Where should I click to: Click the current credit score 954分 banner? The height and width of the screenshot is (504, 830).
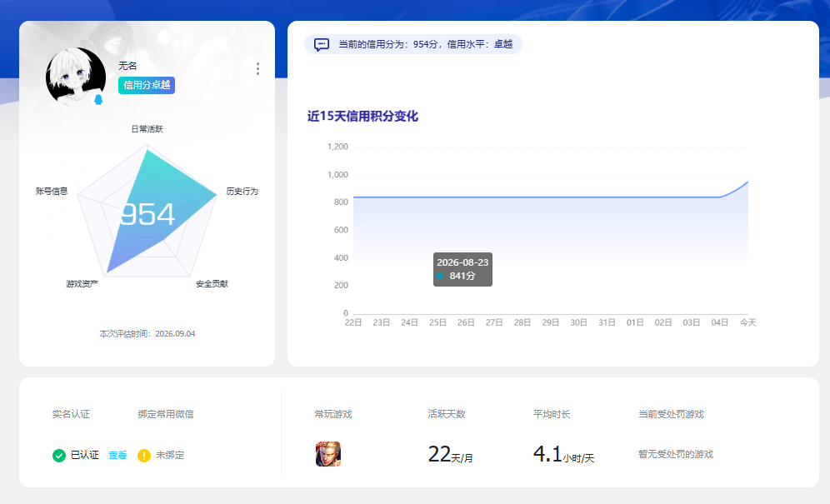click(412, 44)
